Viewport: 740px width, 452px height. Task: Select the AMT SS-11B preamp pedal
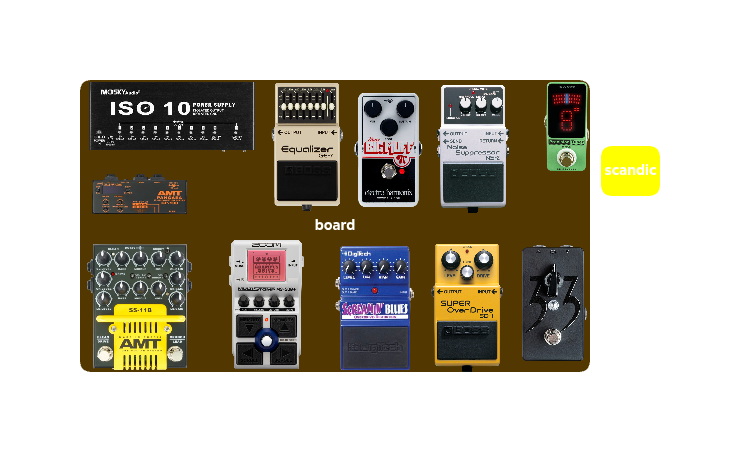[140, 307]
